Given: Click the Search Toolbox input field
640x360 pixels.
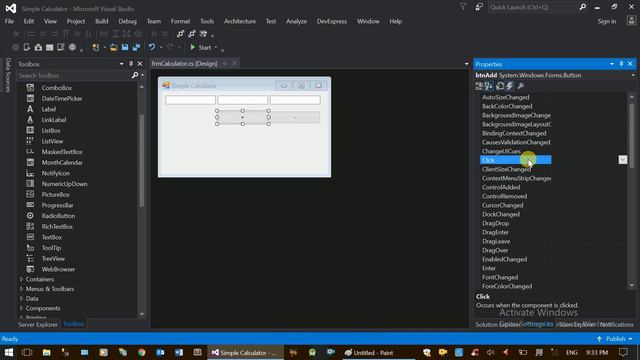Looking at the screenshot, I should [x=73, y=76].
